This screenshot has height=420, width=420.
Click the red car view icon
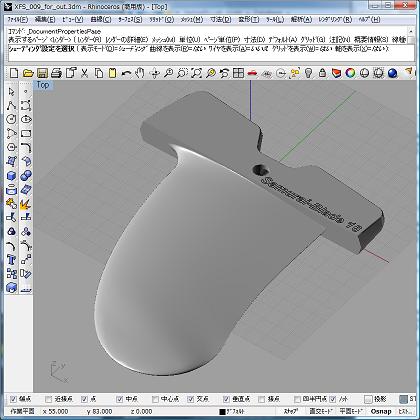pyautogui.click(x=252, y=73)
